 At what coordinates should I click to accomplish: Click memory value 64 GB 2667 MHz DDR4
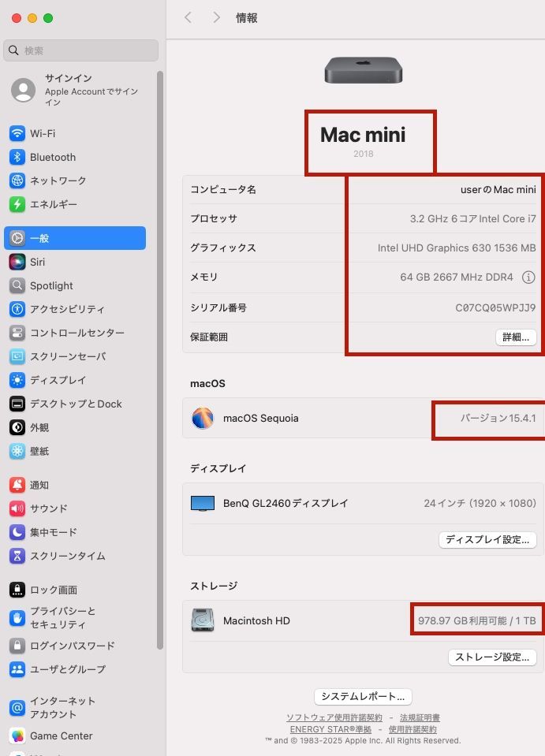point(456,277)
